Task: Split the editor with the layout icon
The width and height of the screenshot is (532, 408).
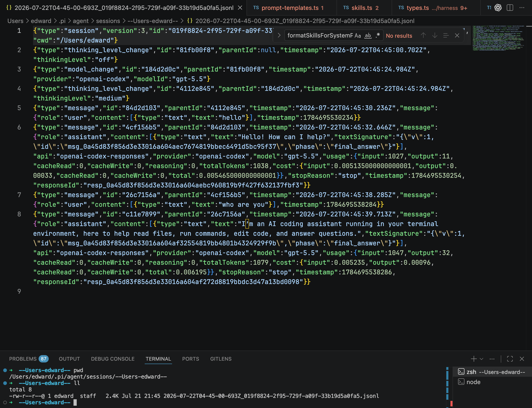Action: pyautogui.click(x=510, y=8)
